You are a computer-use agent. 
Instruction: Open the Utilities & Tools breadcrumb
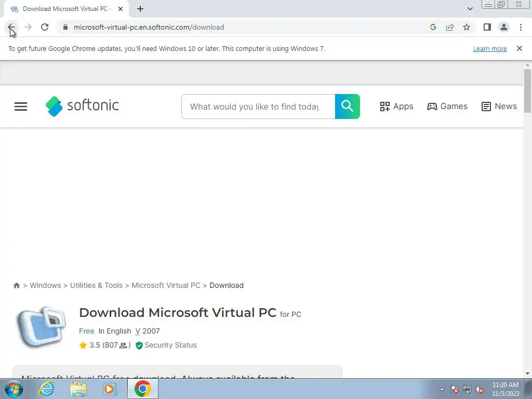(x=96, y=285)
